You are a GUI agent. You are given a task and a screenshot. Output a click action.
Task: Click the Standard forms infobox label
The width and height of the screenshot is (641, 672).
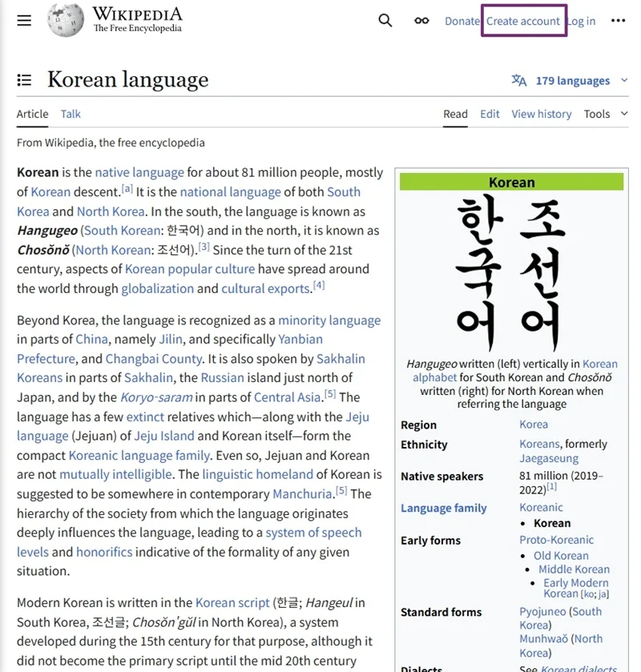pos(441,613)
